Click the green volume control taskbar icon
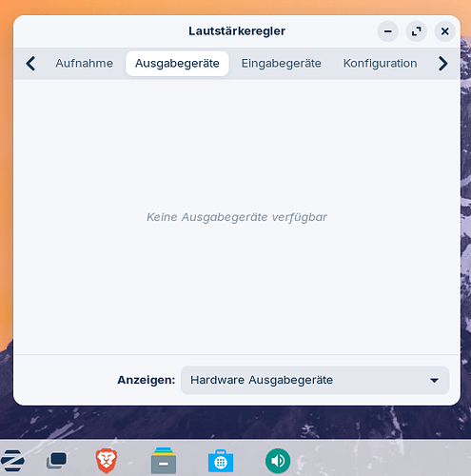 pyautogui.click(x=278, y=461)
